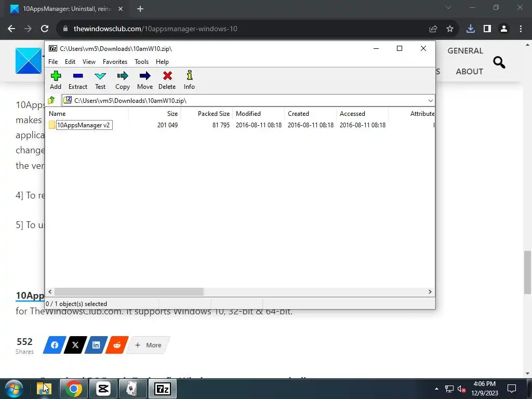This screenshot has height=399, width=532.
Task: Open a new Chrome tab
Action: tap(140, 9)
